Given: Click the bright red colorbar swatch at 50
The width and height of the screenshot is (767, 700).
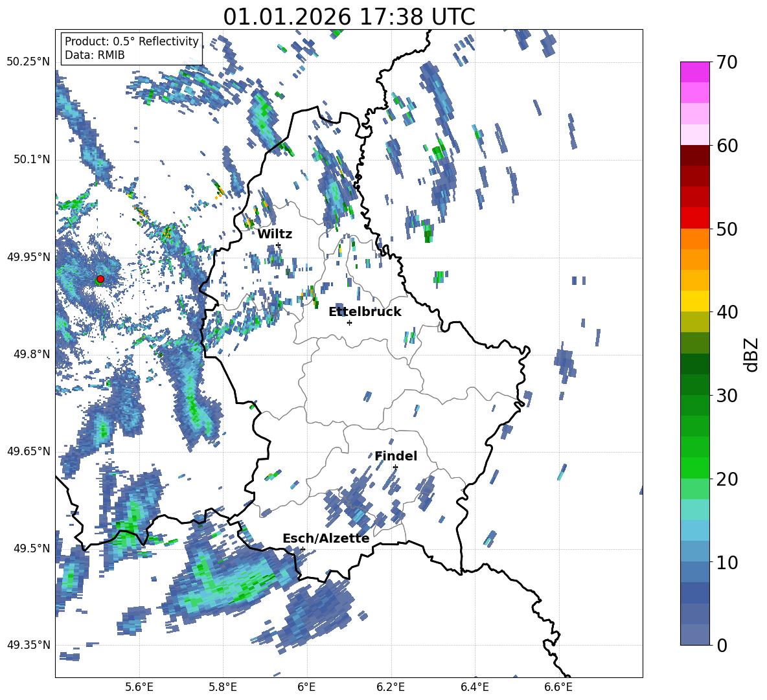Looking at the screenshot, I should (x=694, y=218).
